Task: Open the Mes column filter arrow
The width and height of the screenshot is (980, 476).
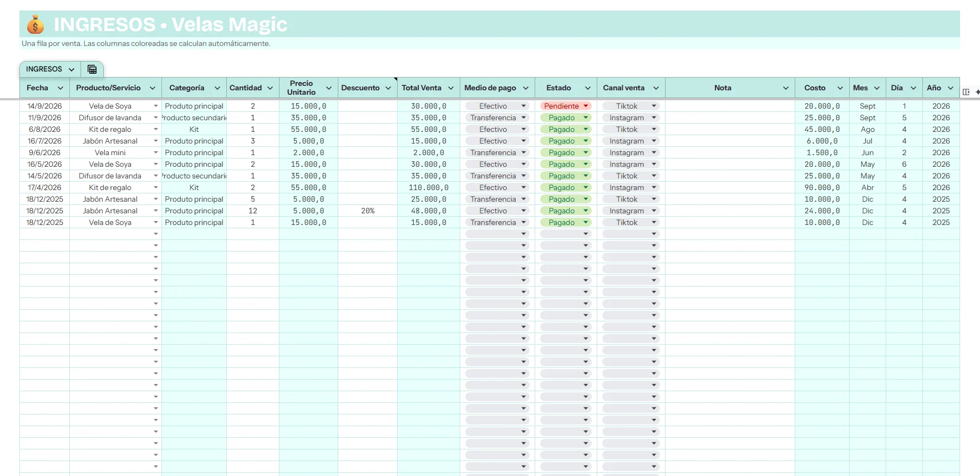Action: 877,88
